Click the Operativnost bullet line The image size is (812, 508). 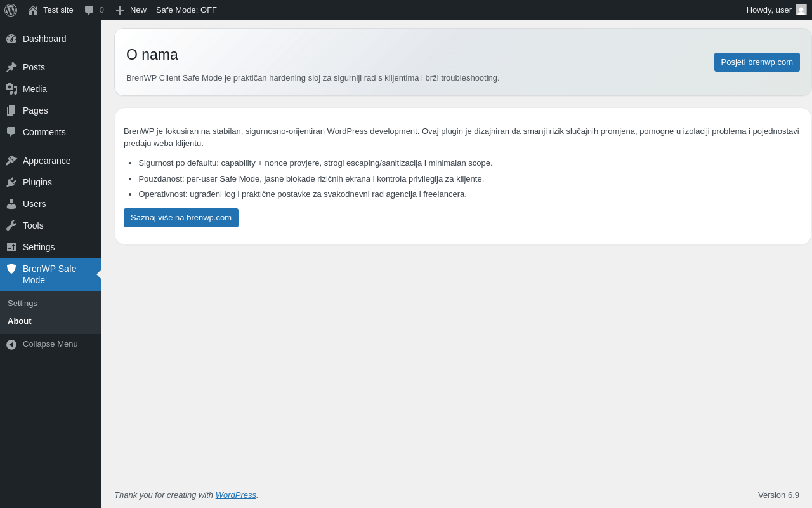[x=303, y=194]
